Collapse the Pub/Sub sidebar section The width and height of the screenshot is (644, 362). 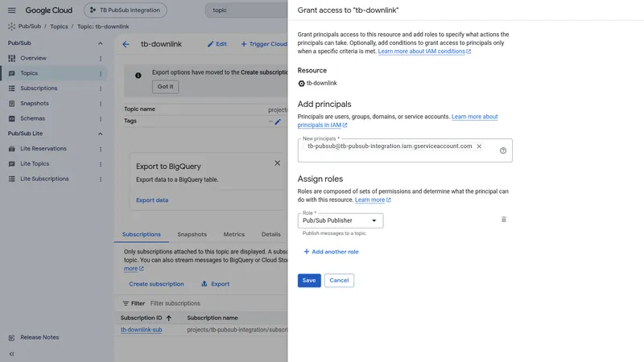(x=100, y=43)
